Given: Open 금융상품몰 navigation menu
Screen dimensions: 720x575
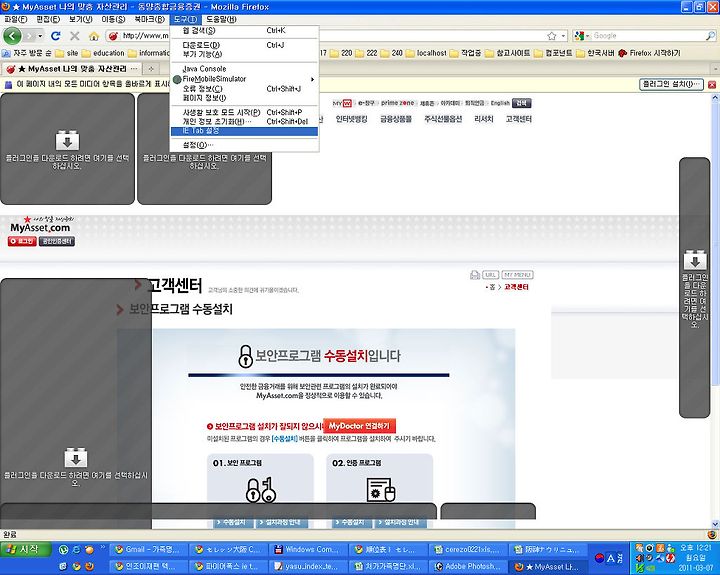Looking at the screenshot, I should tap(396, 119).
